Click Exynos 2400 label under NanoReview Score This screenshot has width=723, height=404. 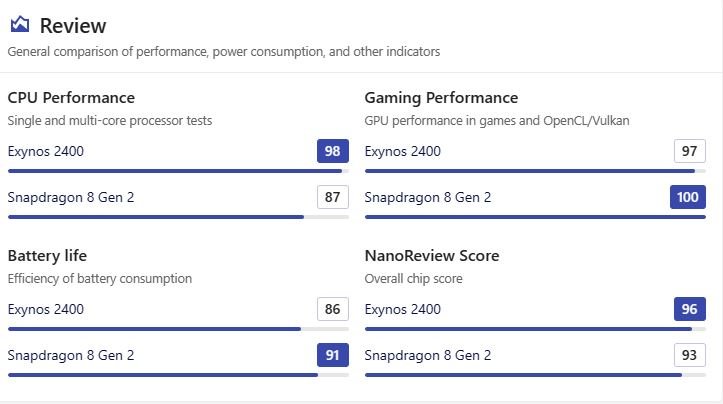click(x=403, y=309)
